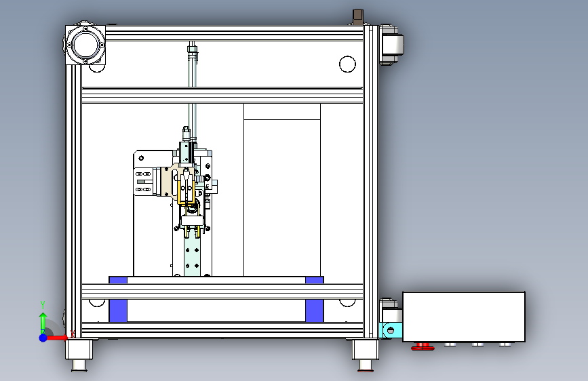The image size is (588, 381).
Task: Click the green Y axis arrow of triad
Action: tap(43, 319)
